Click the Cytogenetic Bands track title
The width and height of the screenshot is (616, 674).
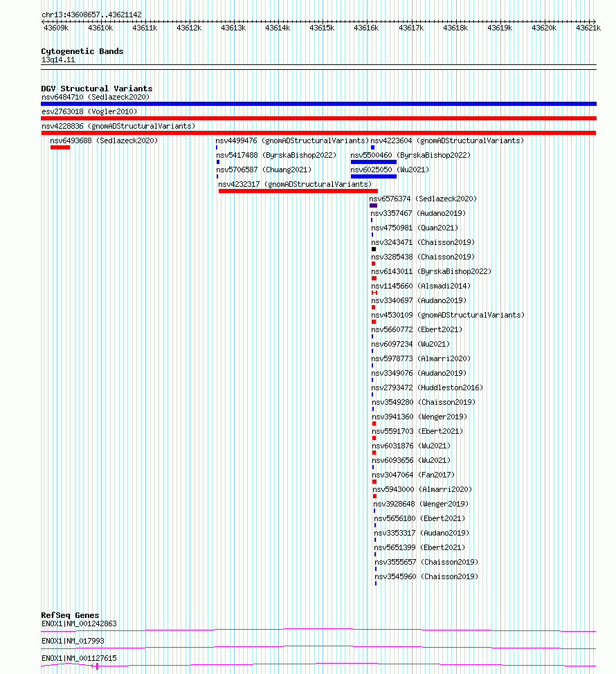82,52
